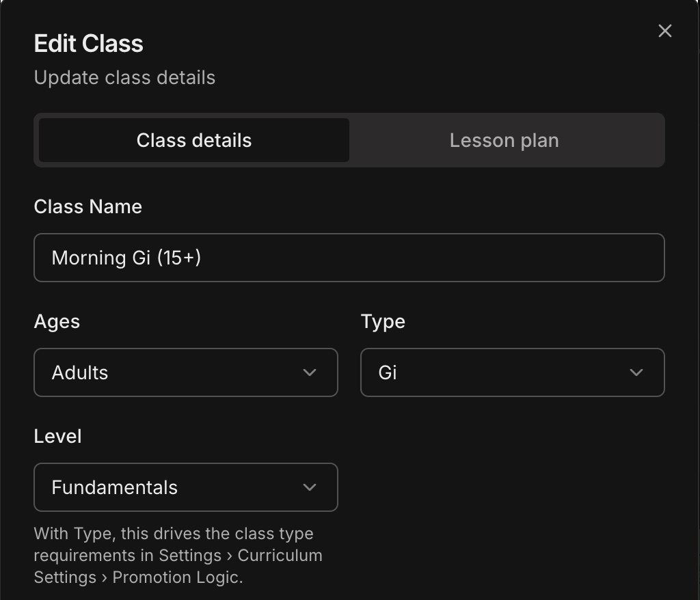Click the Class Name input field
Viewport: 700px width, 600px height.
pos(349,258)
